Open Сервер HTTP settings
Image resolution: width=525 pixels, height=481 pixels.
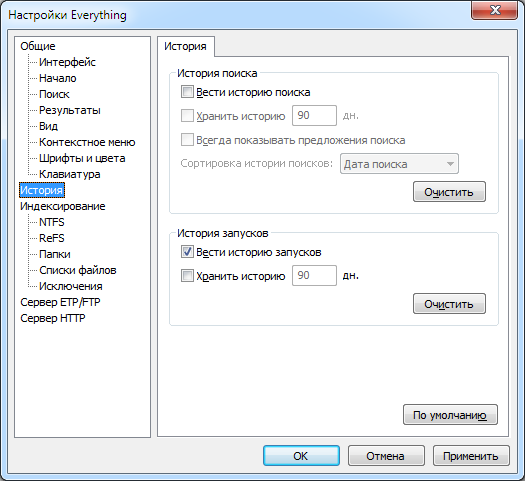pos(53,318)
